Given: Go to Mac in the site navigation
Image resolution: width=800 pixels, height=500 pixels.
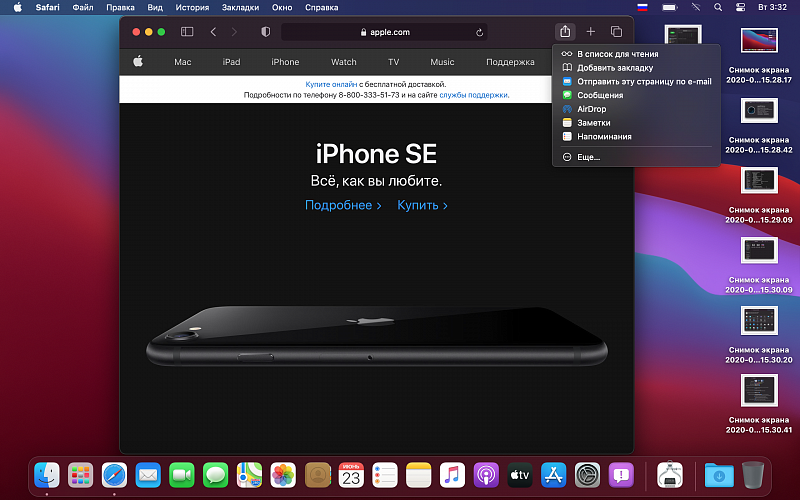Looking at the screenshot, I should tap(183, 62).
